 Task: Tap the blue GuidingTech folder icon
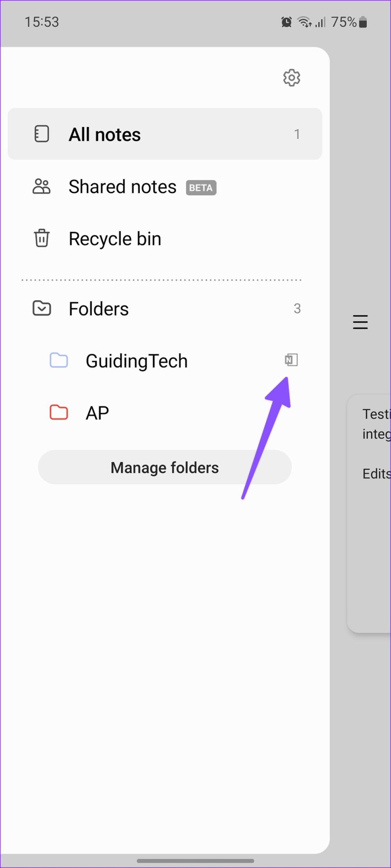tap(58, 360)
